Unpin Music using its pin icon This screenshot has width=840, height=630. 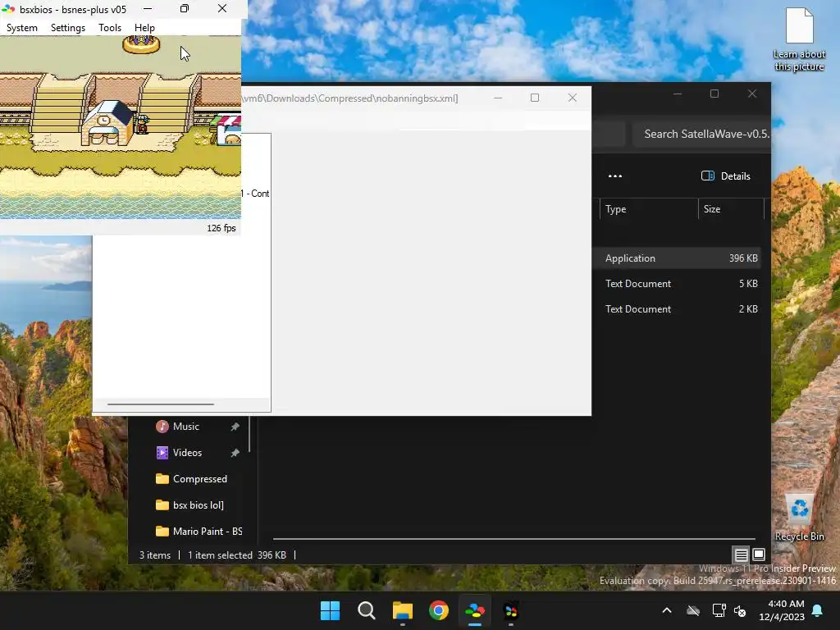(x=235, y=427)
